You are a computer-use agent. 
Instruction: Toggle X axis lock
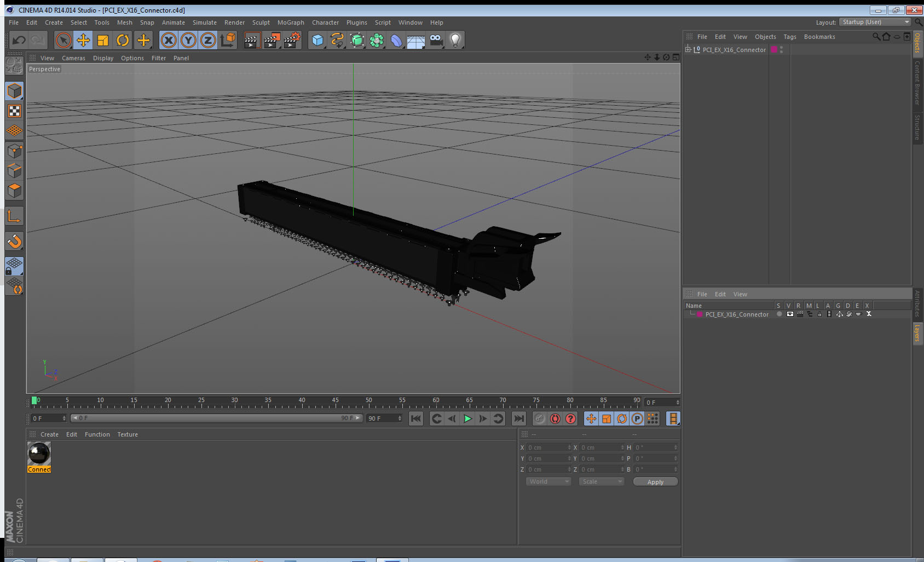tap(169, 40)
